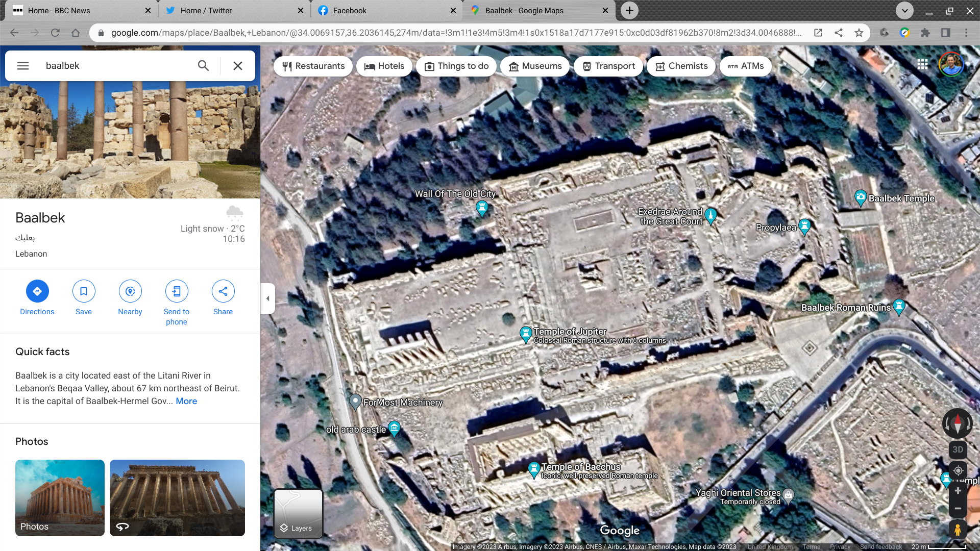Click the Directions icon

tap(37, 291)
